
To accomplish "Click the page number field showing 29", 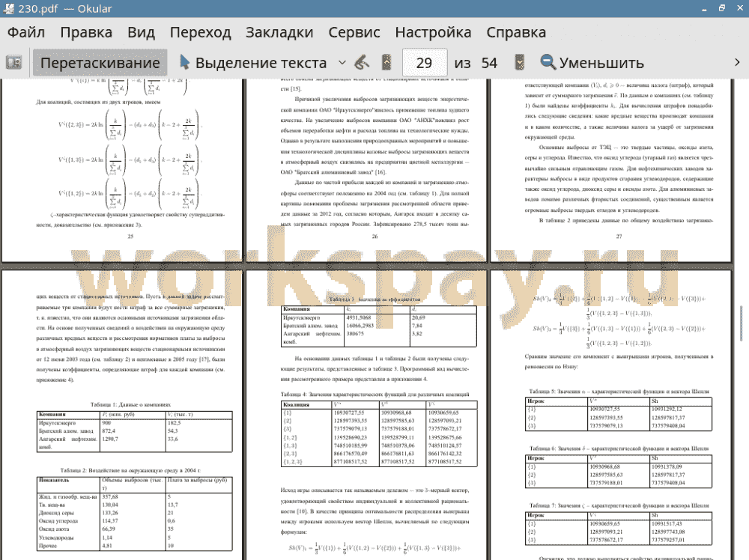I will (425, 63).
